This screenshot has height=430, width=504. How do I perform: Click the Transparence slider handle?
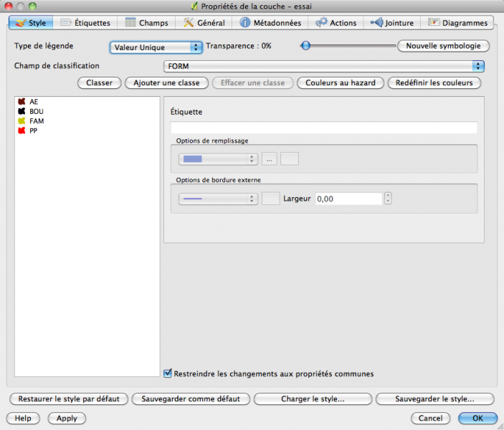point(305,46)
